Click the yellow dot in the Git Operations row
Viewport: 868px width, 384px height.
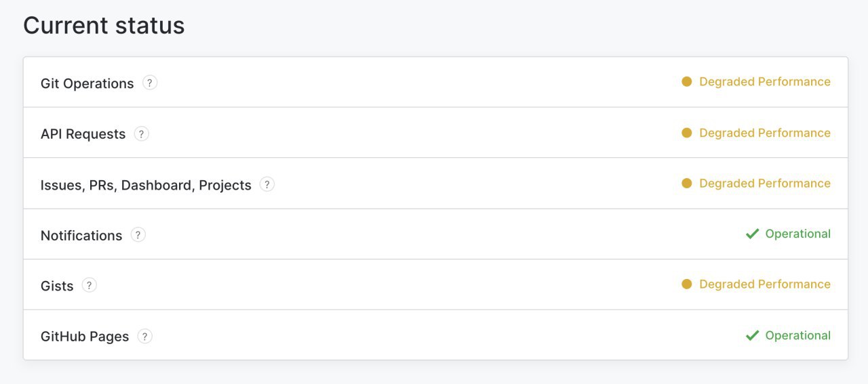[x=687, y=82]
